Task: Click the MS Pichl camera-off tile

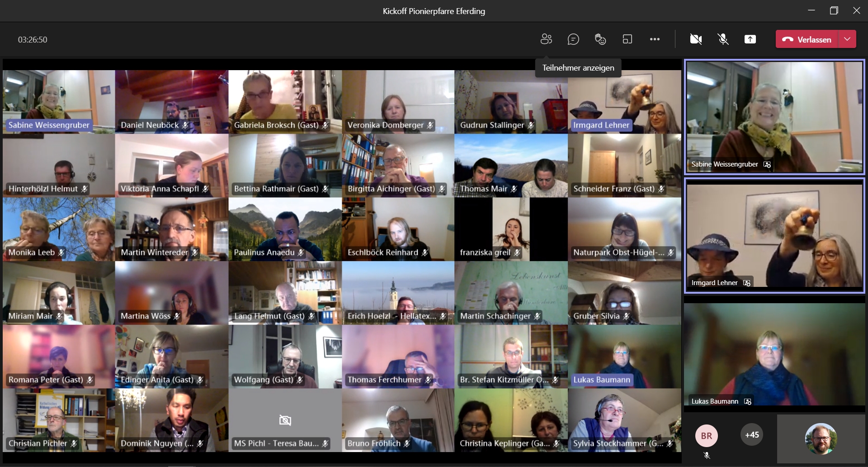Action: pos(285,420)
